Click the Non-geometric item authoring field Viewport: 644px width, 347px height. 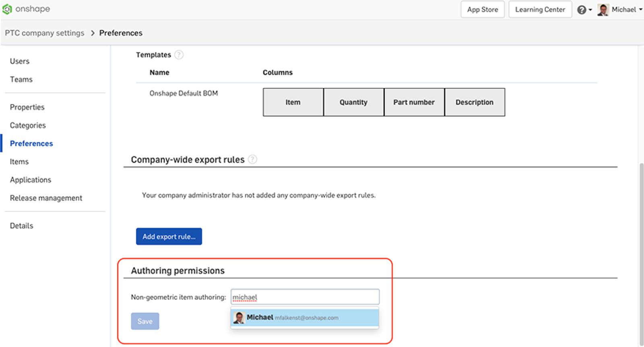click(x=305, y=297)
